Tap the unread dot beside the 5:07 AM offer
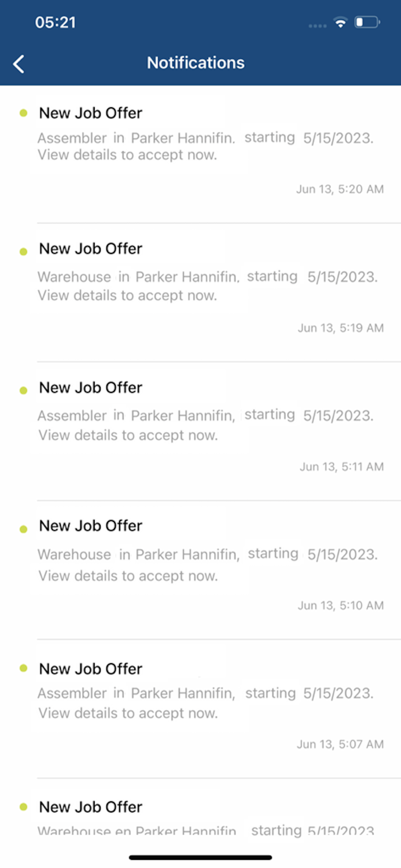This screenshot has height=868, width=401. [23, 671]
